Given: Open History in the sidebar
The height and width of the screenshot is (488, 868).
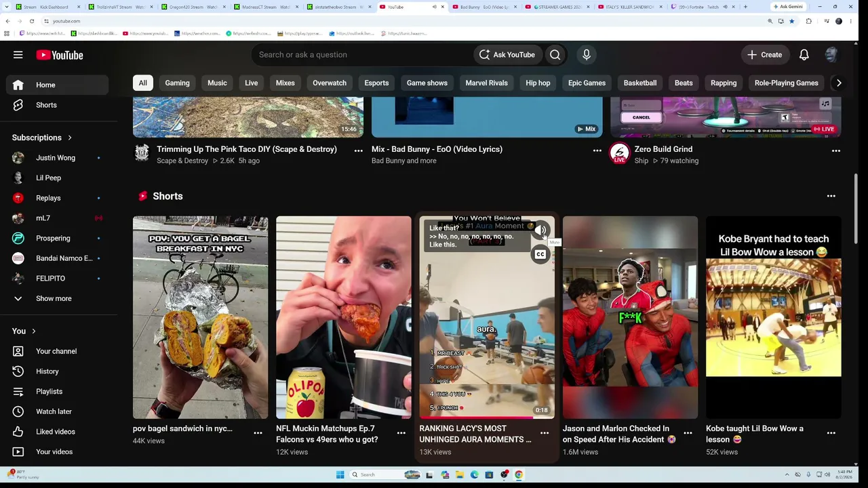Looking at the screenshot, I should 58,371.
